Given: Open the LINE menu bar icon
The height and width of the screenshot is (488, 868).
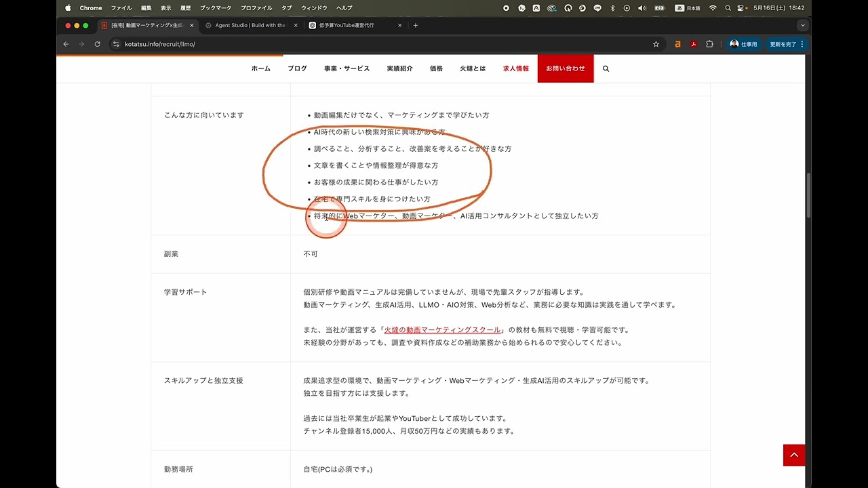Looking at the screenshot, I should coord(597,8).
